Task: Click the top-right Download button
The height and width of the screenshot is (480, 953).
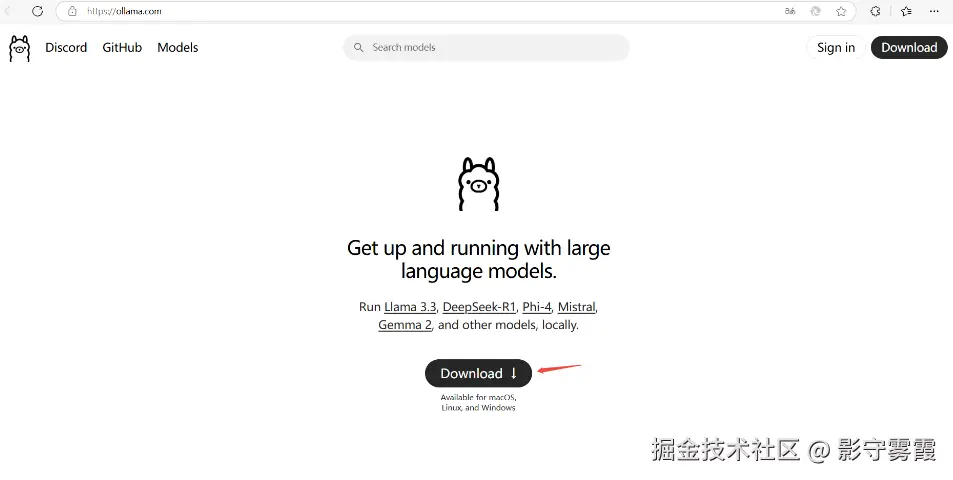Action: click(909, 47)
